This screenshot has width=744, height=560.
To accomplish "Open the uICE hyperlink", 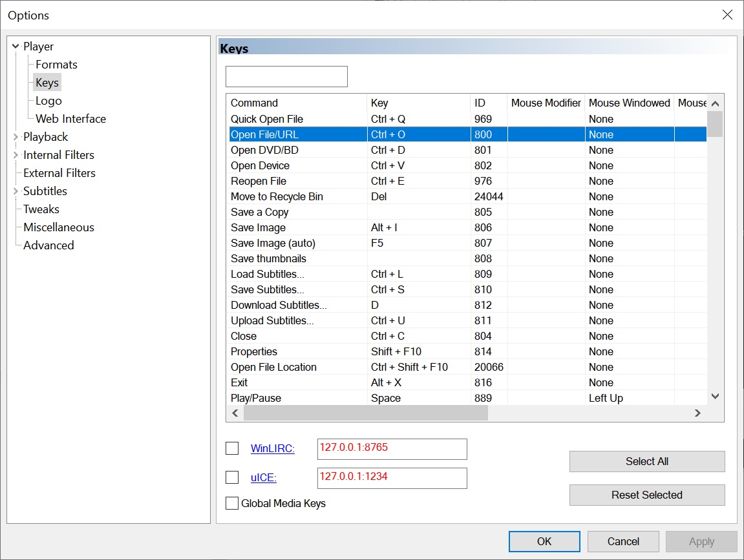I will tap(263, 477).
